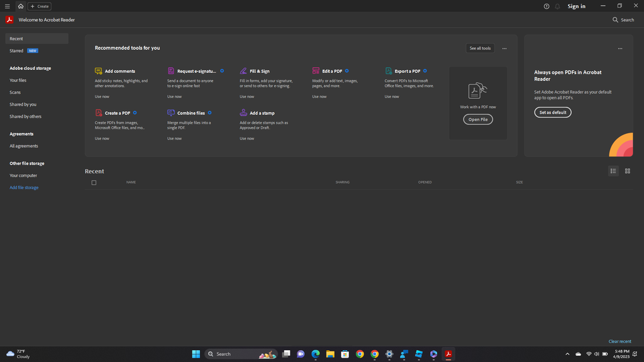644x362 pixels.
Task: Click the Search field at top right
Action: pos(623,19)
